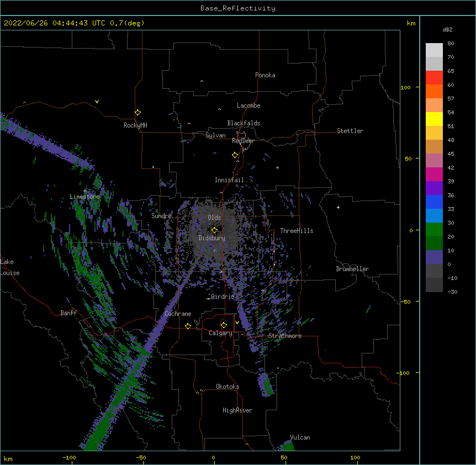Click the -50 tick on the bottom axis
The image size is (476, 465).
[x=141, y=457]
